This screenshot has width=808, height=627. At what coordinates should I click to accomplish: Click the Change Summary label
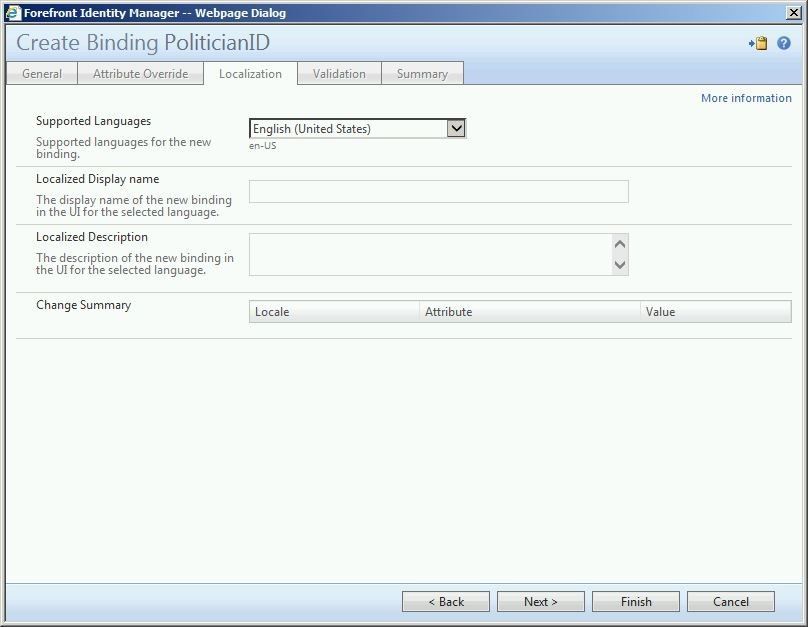coord(83,305)
